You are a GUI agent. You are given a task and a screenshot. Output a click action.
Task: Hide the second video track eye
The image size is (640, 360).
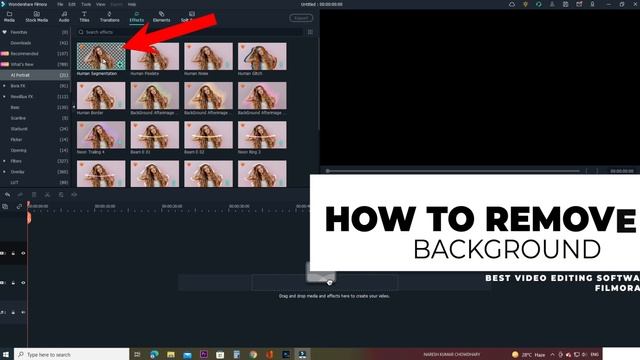23,282
